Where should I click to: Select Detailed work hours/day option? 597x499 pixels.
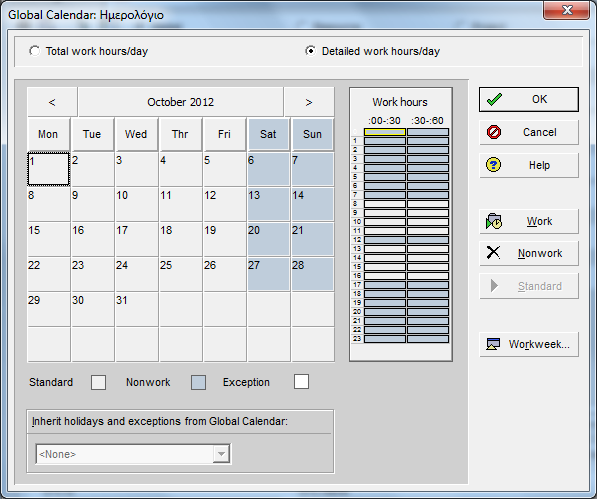click(311, 51)
